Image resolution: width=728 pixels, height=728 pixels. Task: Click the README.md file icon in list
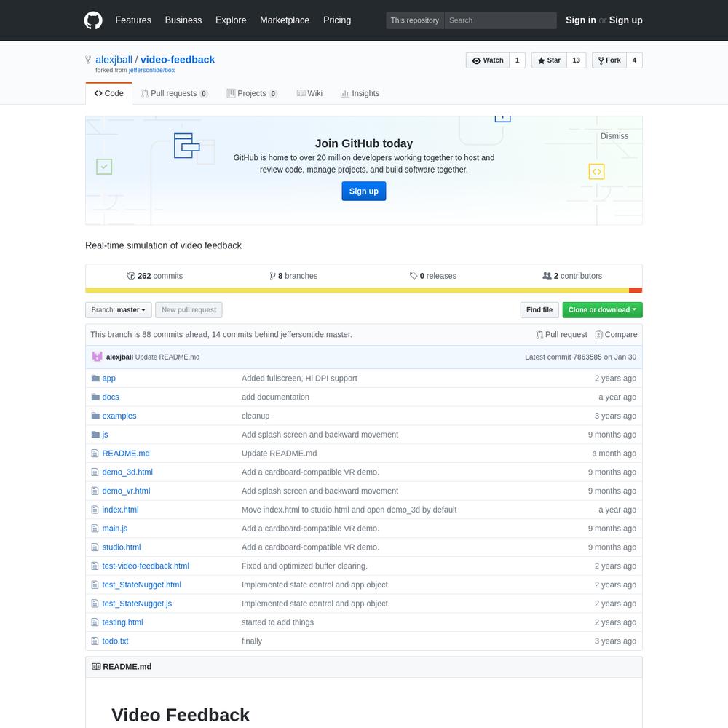pos(95,453)
